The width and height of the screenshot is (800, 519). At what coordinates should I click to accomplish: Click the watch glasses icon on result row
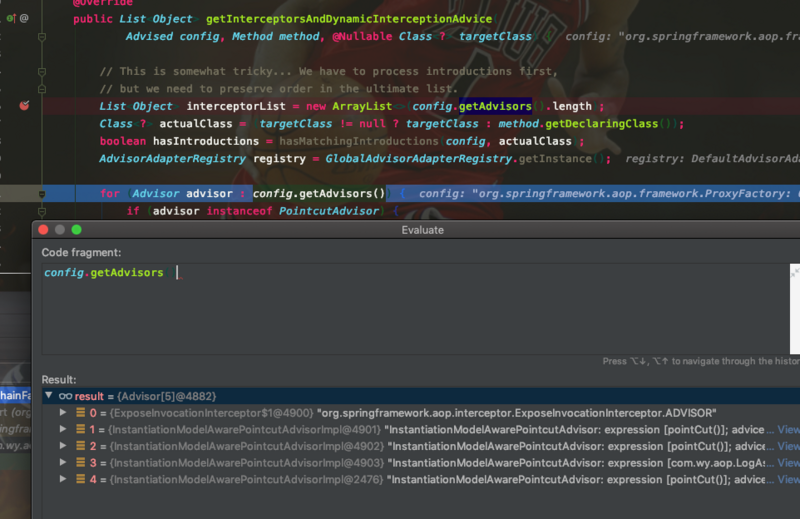point(65,396)
